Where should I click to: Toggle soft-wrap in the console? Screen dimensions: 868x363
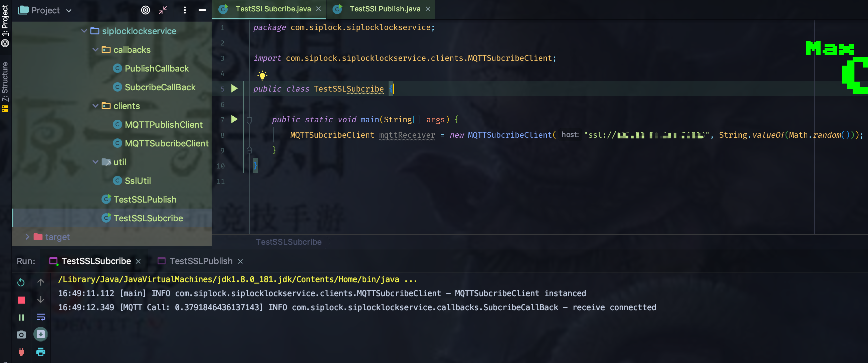41,317
